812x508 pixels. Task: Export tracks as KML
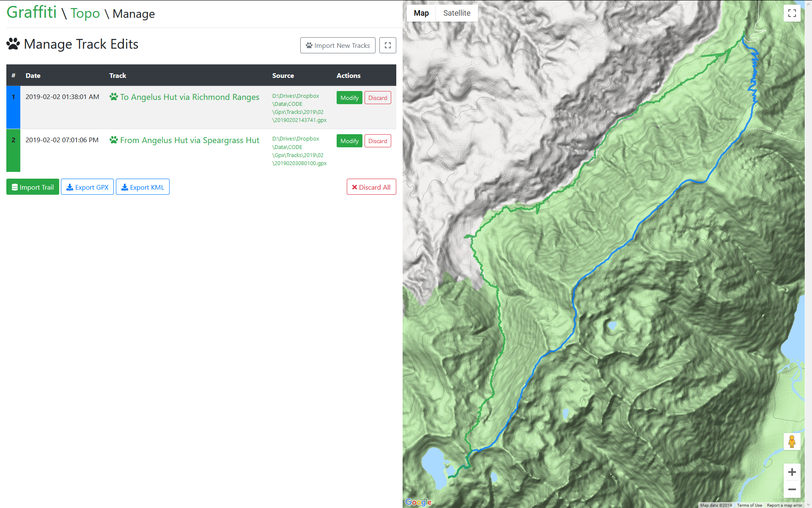click(143, 187)
